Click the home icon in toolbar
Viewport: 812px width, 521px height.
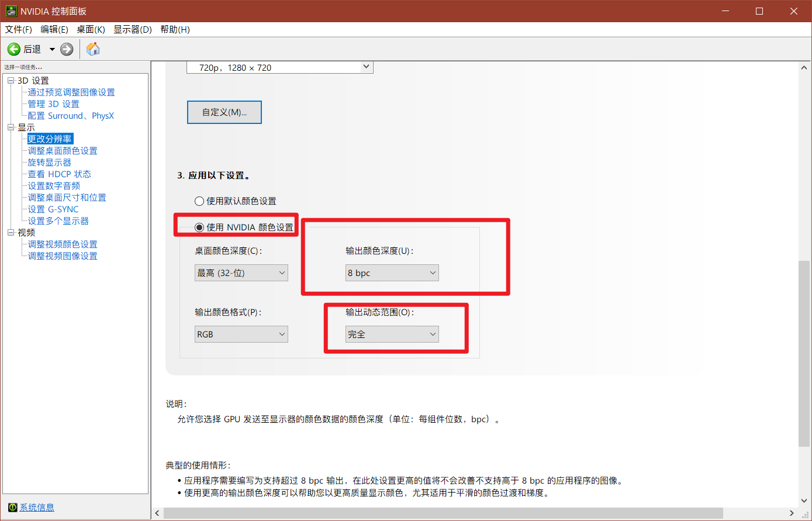point(93,49)
